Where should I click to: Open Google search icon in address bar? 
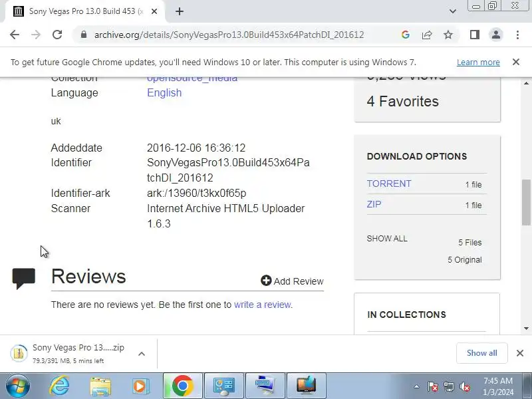click(x=406, y=35)
